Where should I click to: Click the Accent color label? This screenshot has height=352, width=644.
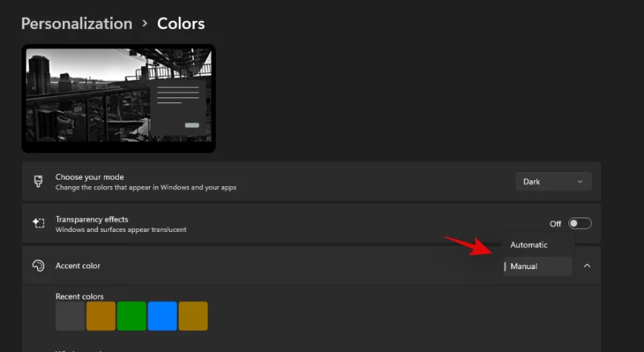[x=77, y=266]
